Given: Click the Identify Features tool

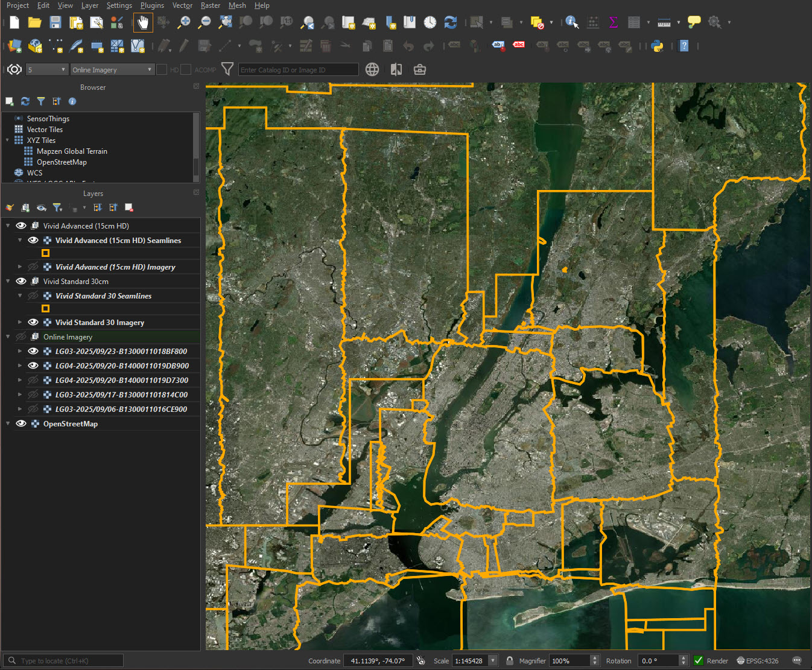Looking at the screenshot, I should (571, 23).
